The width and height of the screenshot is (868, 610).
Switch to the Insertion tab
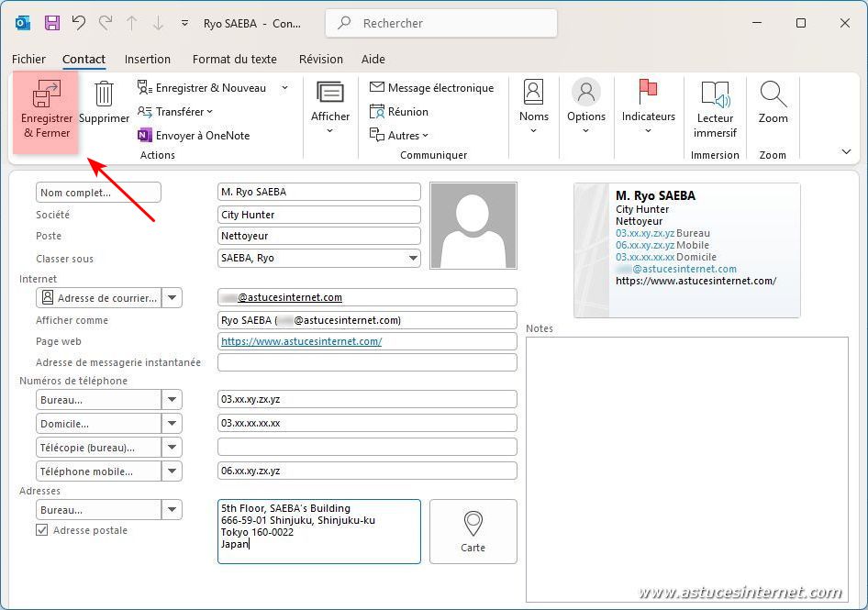pos(148,60)
